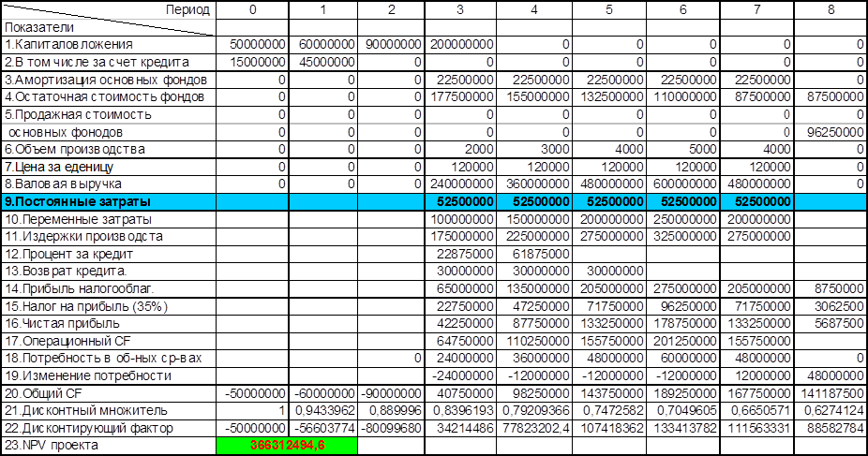Select credit interest 22875000
This screenshot has height=456, width=868.
point(464,255)
